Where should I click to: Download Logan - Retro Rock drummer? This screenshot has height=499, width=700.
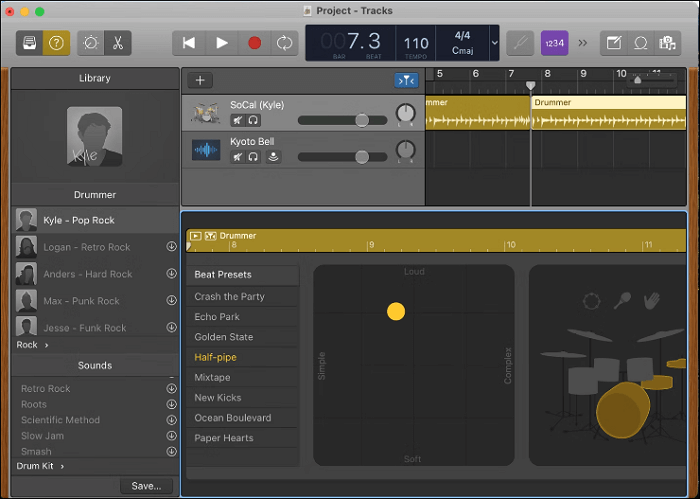point(171,246)
